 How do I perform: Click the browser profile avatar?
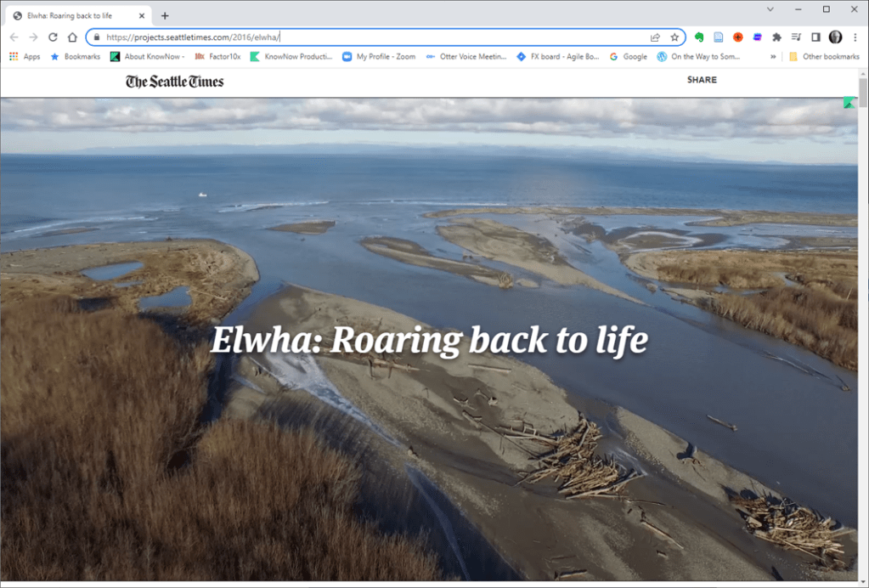(x=835, y=37)
